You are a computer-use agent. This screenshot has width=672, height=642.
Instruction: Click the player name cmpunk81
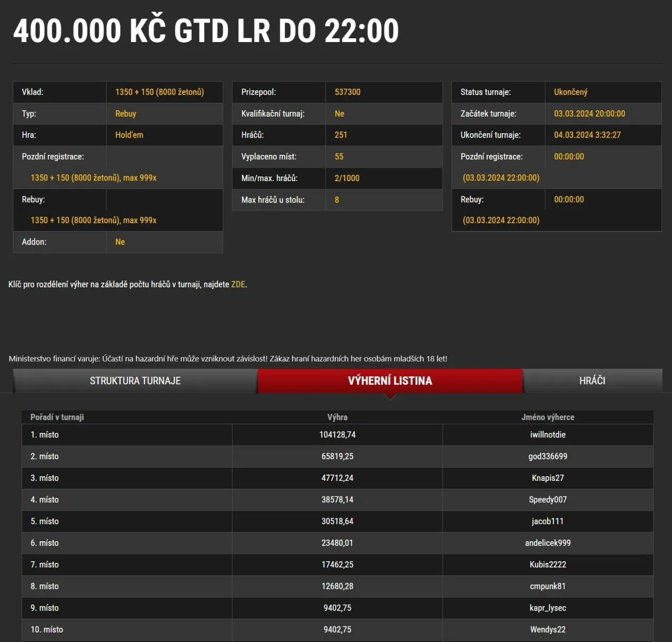click(548, 586)
